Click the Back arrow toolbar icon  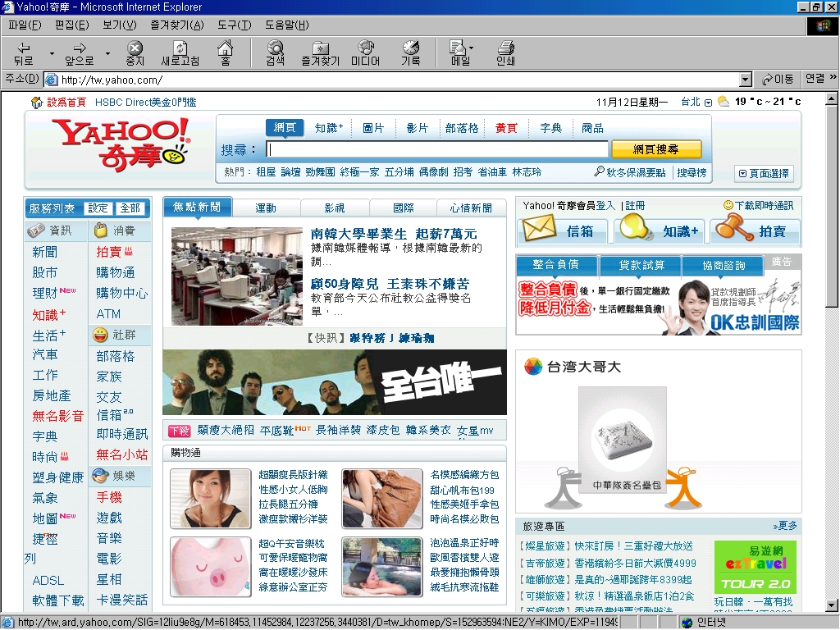tap(24, 48)
